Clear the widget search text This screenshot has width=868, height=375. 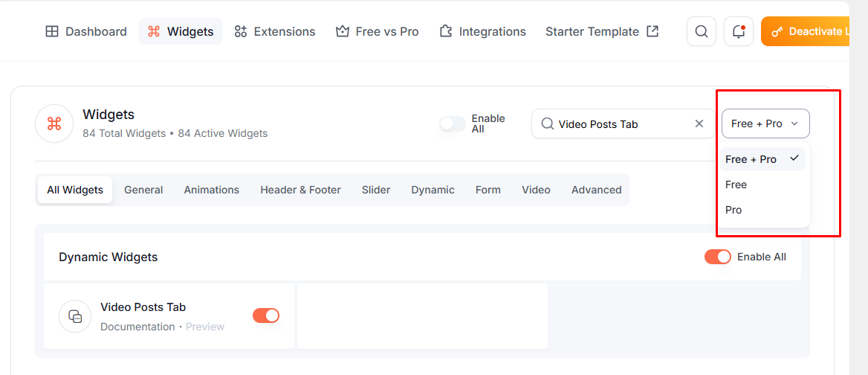pos(699,124)
